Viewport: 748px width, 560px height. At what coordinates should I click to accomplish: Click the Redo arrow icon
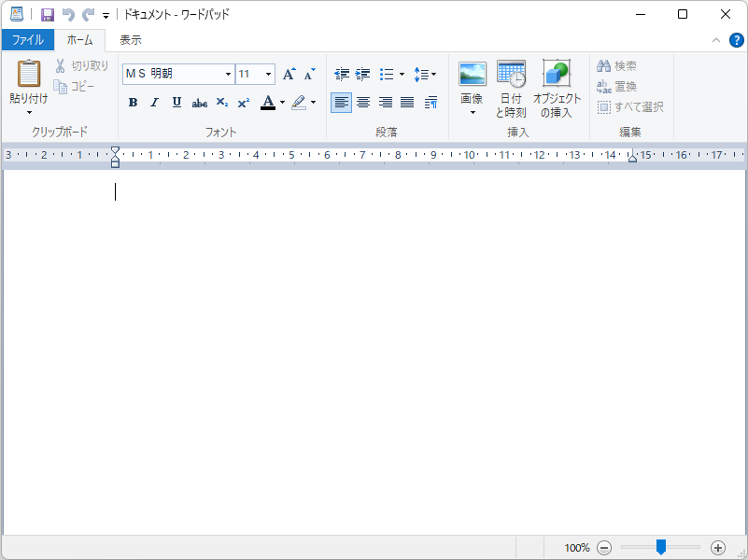pos(89,15)
